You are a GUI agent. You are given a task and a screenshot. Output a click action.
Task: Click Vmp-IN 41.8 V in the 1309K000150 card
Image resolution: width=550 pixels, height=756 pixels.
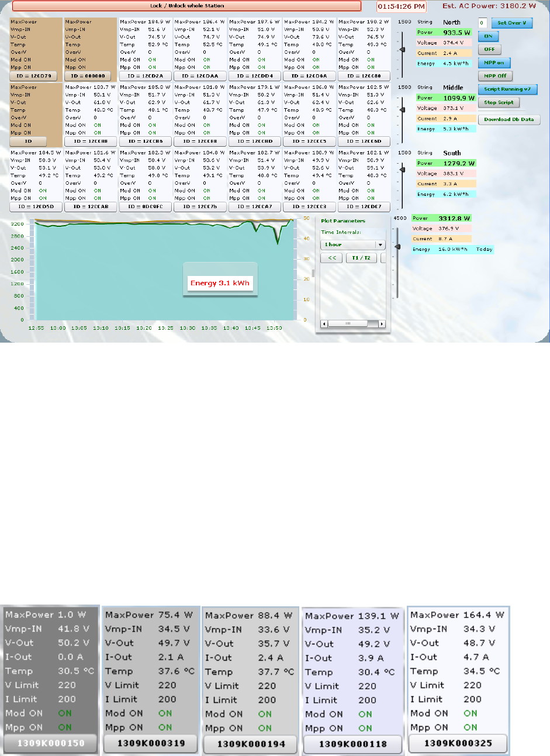[x=47, y=629]
